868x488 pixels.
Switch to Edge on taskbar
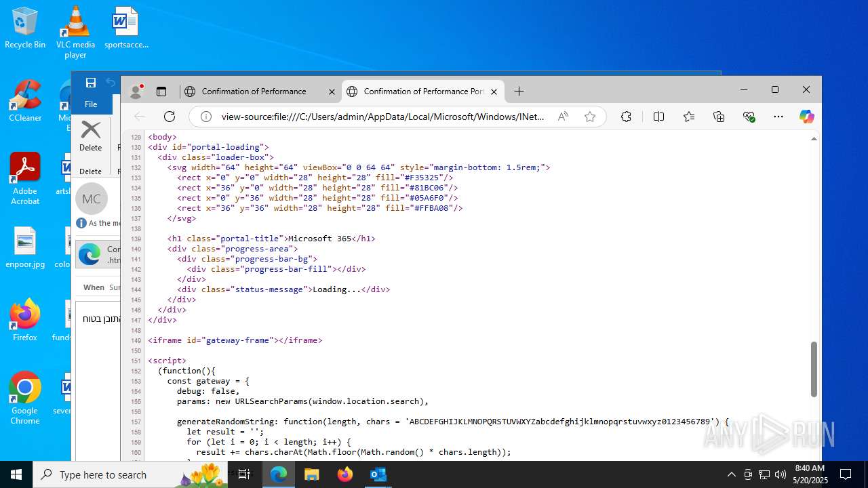[279, 474]
